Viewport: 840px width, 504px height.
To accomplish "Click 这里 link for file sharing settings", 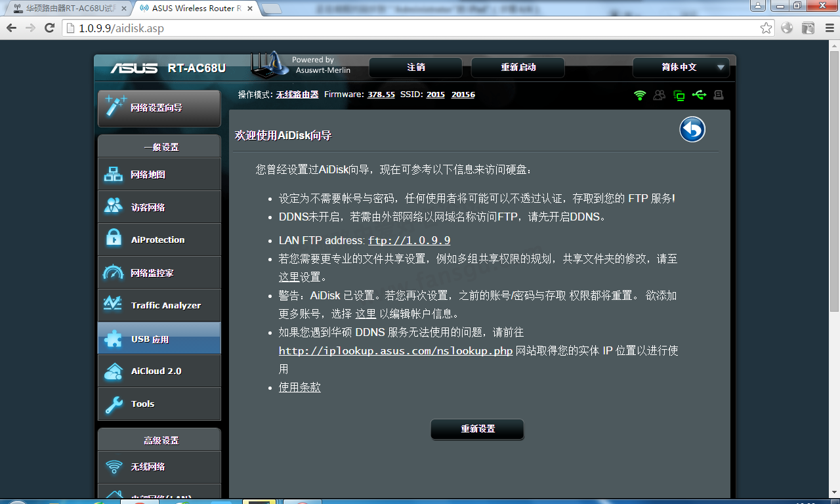I will click(289, 277).
